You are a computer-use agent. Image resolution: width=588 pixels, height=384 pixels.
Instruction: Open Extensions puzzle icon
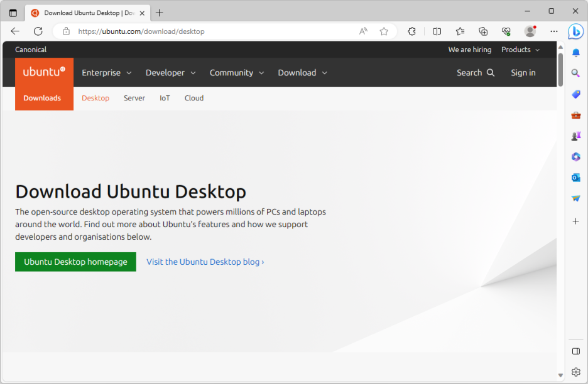pyautogui.click(x=411, y=31)
